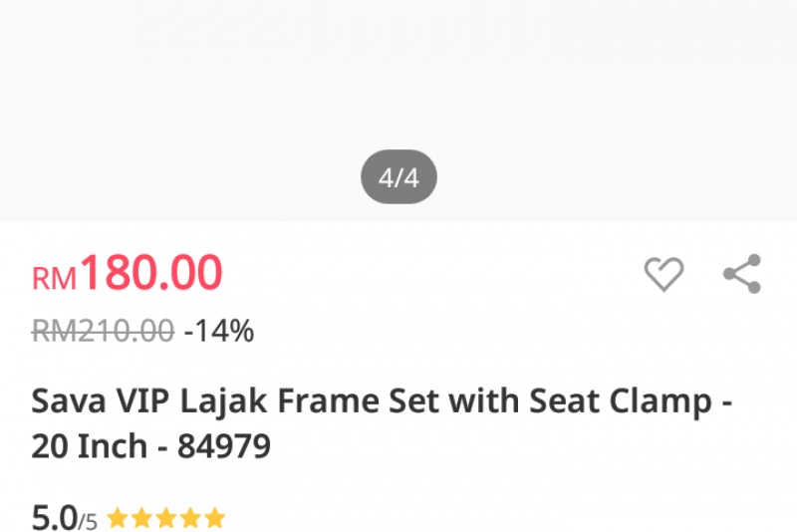This screenshot has width=797, height=532.
Task: Click the second rating star
Action: click(x=141, y=518)
